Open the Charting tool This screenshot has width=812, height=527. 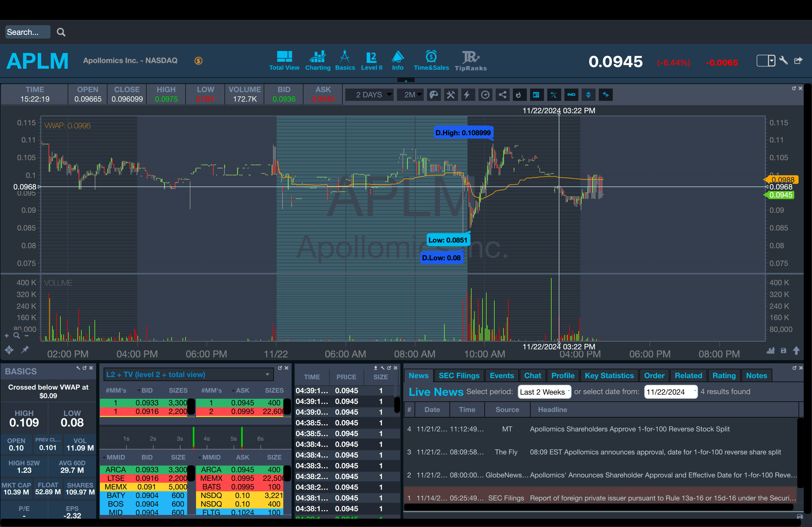(318, 61)
